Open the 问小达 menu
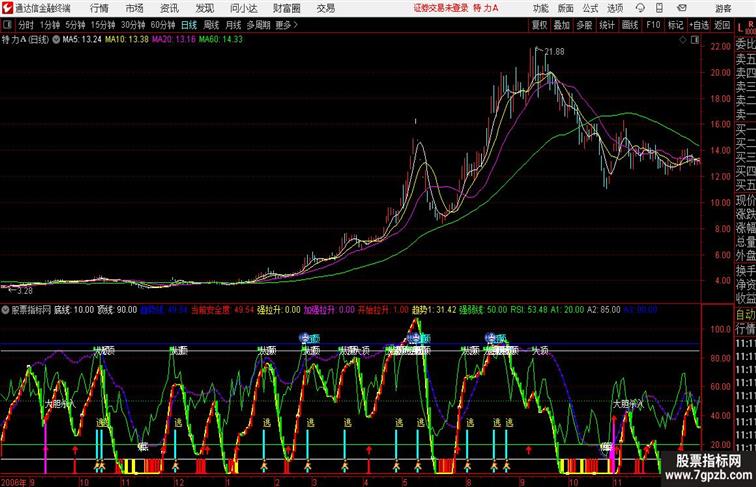The width and height of the screenshot is (756, 487). tap(243, 8)
